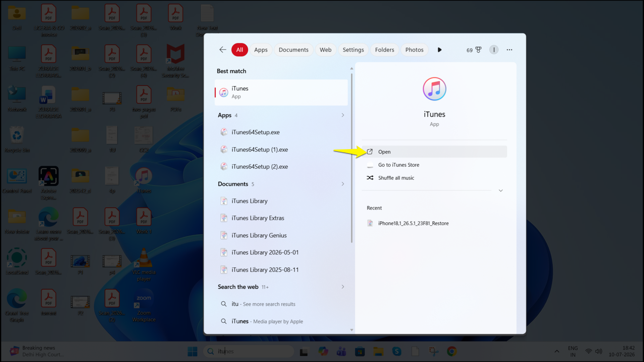Image resolution: width=644 pixels, height=362 pixels.
Task: Open recent iPhone18,1_26.5.1_23F81_Restore file
Action: click(434, 223)
